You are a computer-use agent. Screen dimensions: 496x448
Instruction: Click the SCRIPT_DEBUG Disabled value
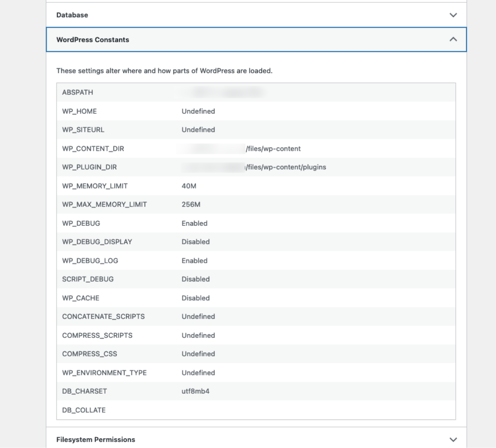pyautogui.click(x=196, y=279)
